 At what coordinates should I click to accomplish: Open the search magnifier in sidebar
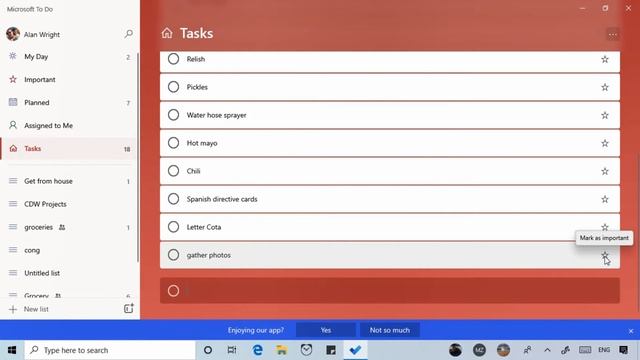129,34
